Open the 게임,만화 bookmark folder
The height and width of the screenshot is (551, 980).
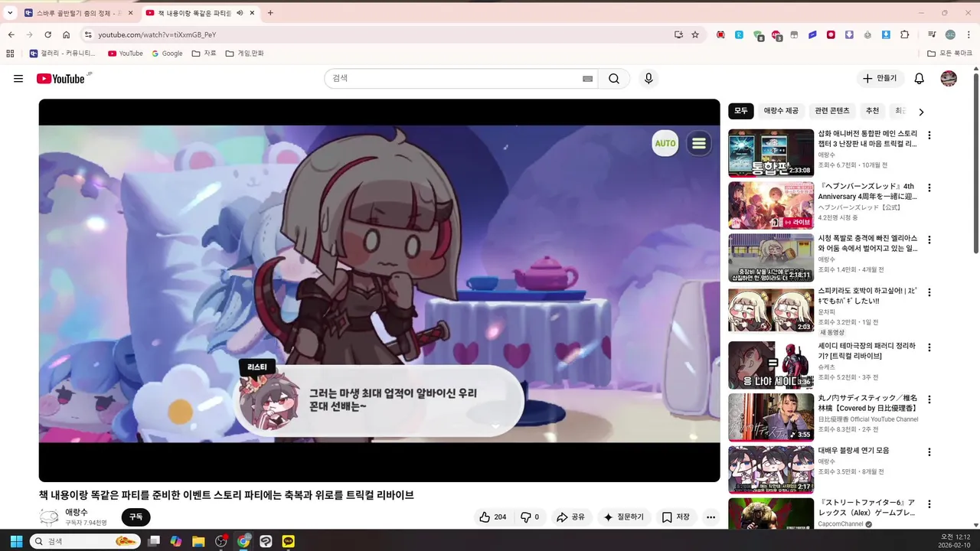tap(244, 54)
